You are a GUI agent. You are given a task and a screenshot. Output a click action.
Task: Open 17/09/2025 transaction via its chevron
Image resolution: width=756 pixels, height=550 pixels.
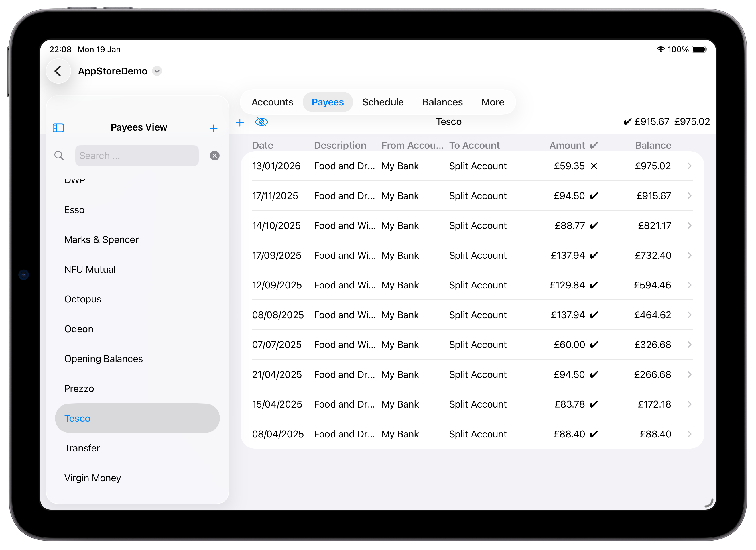689,255
